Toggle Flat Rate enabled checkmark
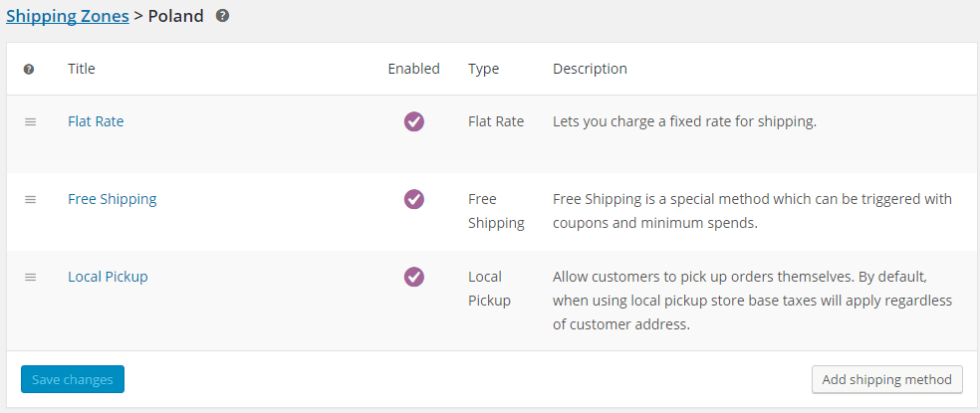 point(413,121)
